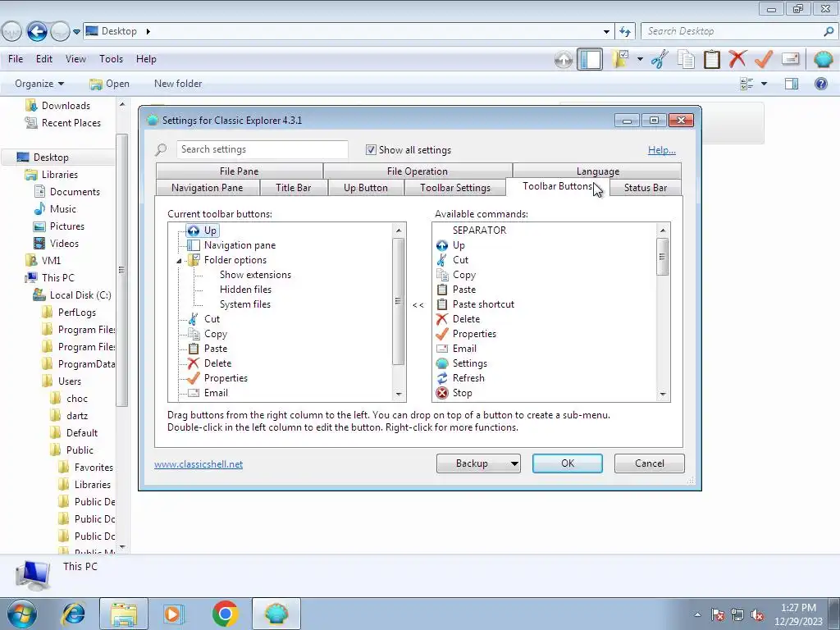Switch to the File Pane tab
This screenshot has width=840, height=630.
[239, 171]
